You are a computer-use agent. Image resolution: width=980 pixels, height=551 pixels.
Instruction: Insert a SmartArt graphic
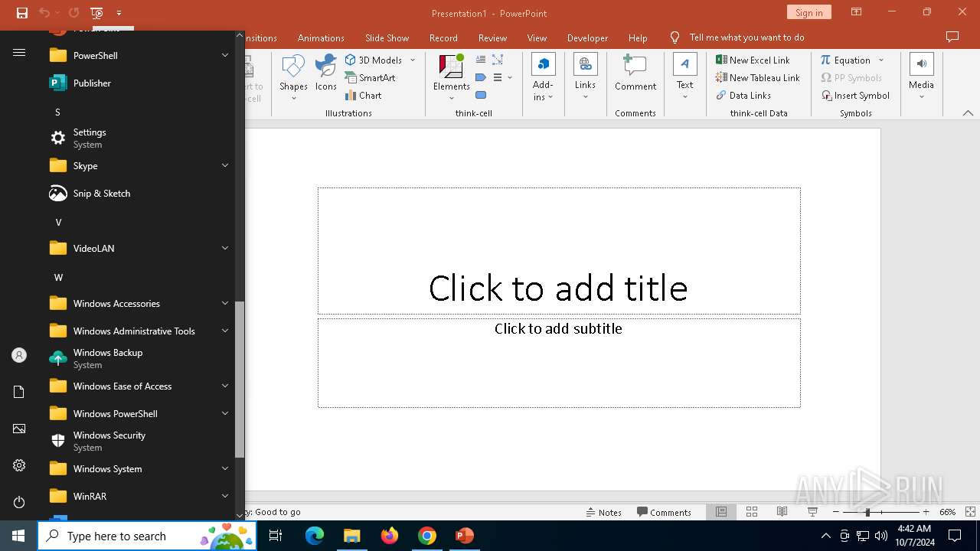(x=370, y=77)
